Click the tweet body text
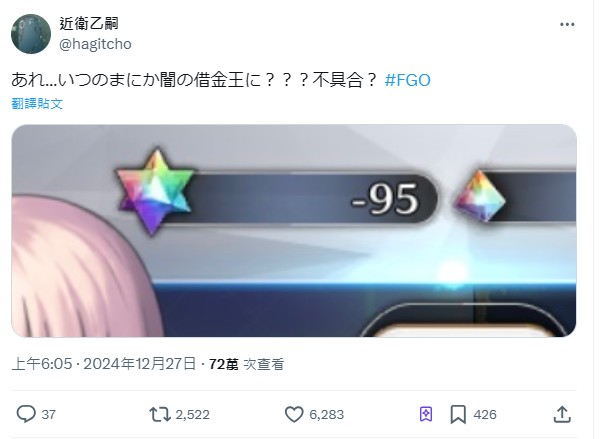The width and height of the screenshot is (601, 439). [194, 80]
